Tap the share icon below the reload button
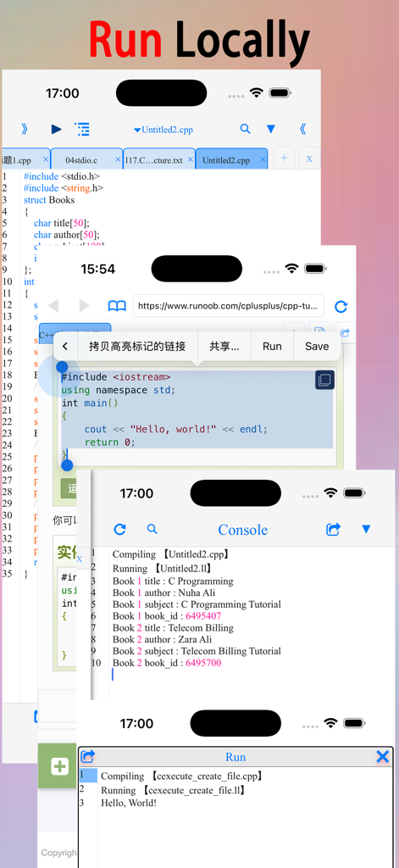The image size is (399, 868). tap(346, 332)
